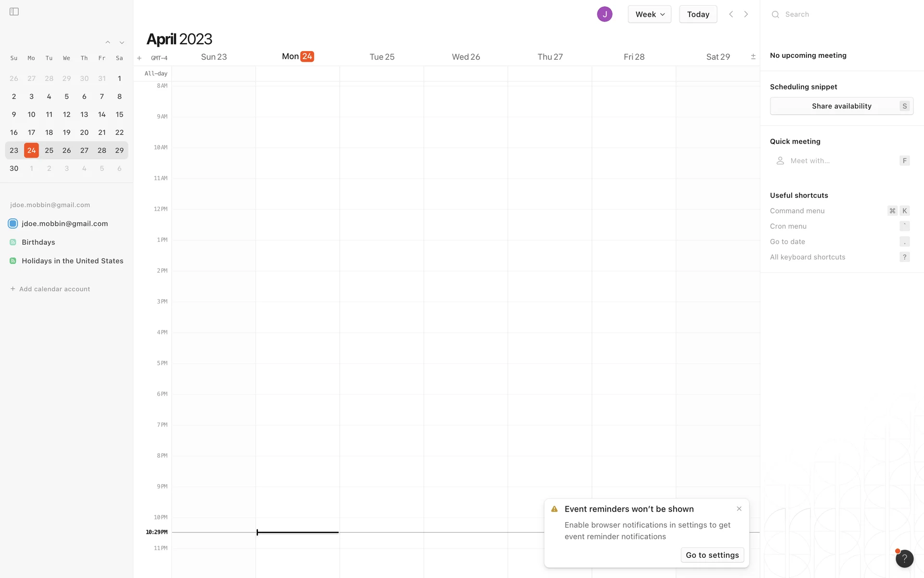Toggle jdoe.mobbin@gmail.com calendar checkbox
This screenshot has width=924, height=578.
pos(13,223)
